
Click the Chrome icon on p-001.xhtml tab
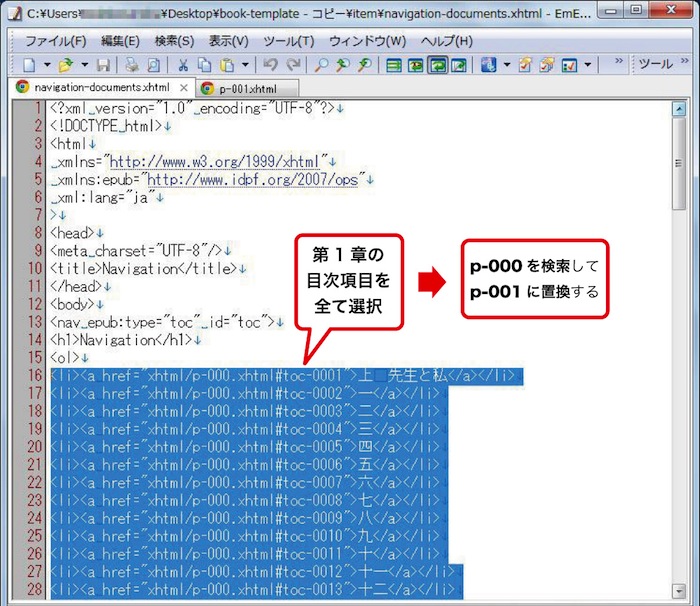coord(207,88)
